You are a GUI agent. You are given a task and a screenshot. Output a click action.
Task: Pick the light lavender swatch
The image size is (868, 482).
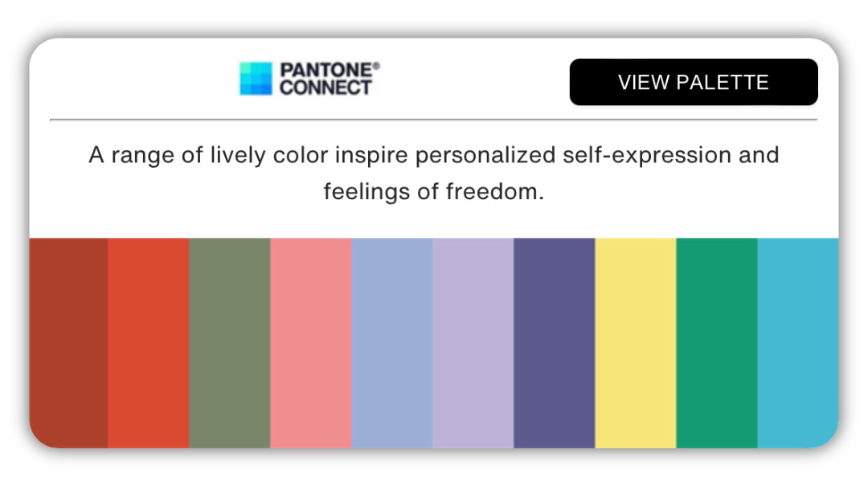[x=473, y=343]
